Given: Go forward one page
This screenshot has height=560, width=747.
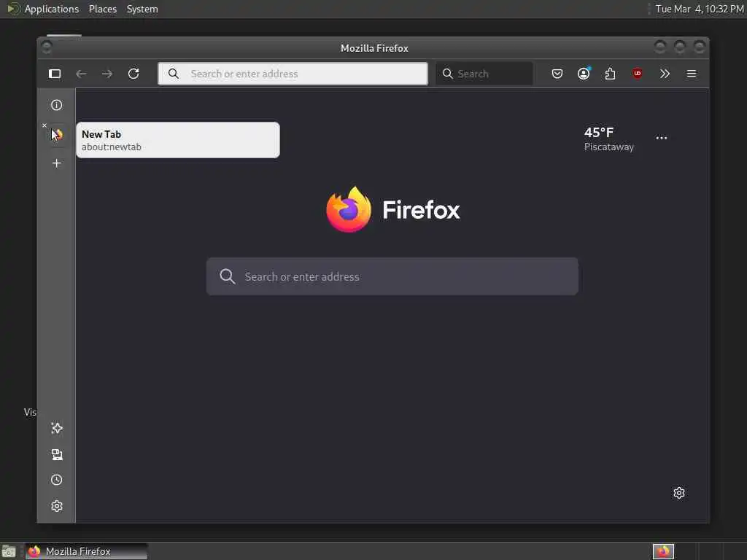Looking at the screenshot, I should [x=107, y=74].
